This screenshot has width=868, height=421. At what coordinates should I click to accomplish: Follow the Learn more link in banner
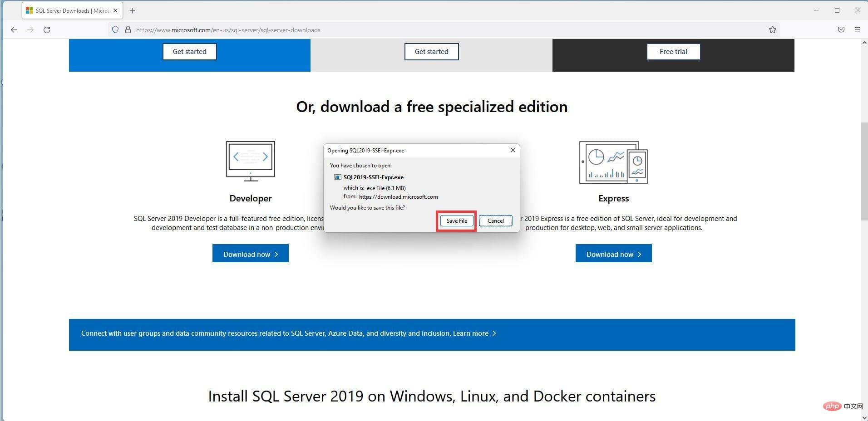point(474,333)
